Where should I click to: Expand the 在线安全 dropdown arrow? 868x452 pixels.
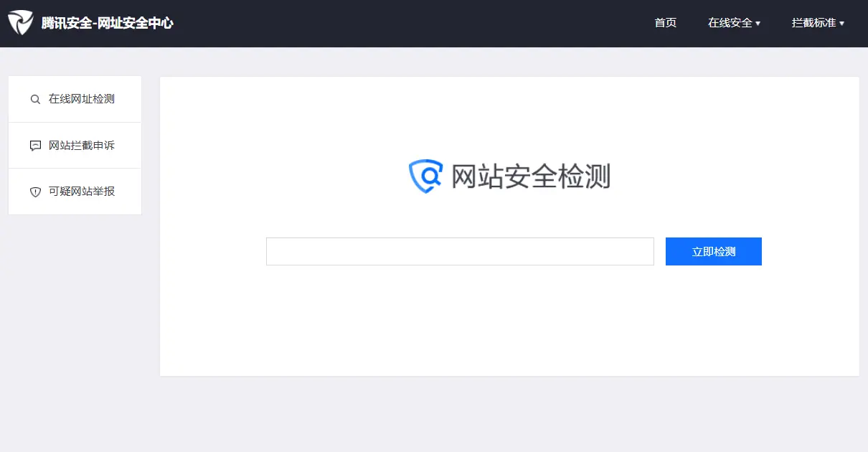758,24
